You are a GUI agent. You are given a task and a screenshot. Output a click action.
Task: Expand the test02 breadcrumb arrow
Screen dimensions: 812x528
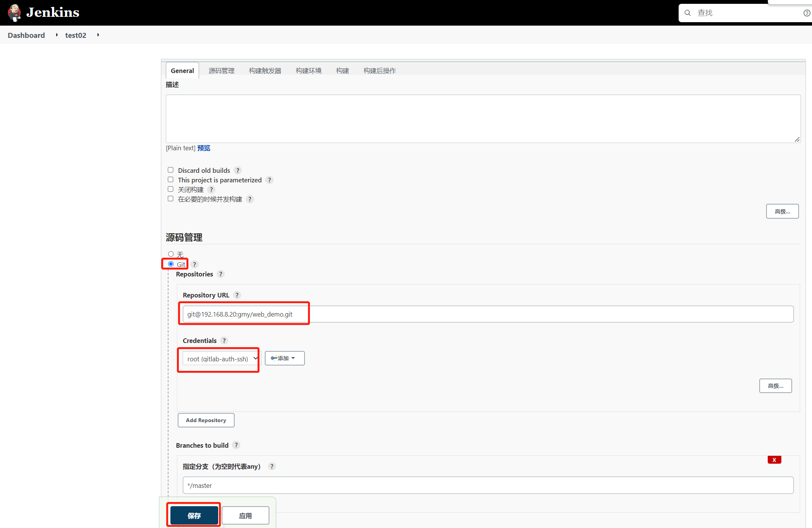[x=98, y=35]
